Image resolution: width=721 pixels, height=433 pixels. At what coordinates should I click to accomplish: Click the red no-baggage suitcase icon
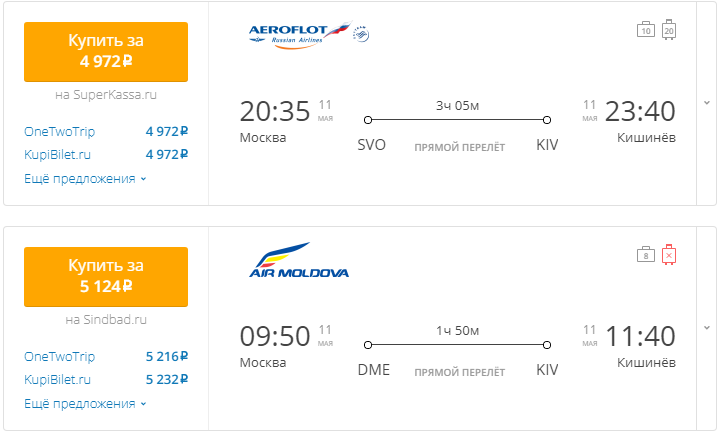click(669, 255)
